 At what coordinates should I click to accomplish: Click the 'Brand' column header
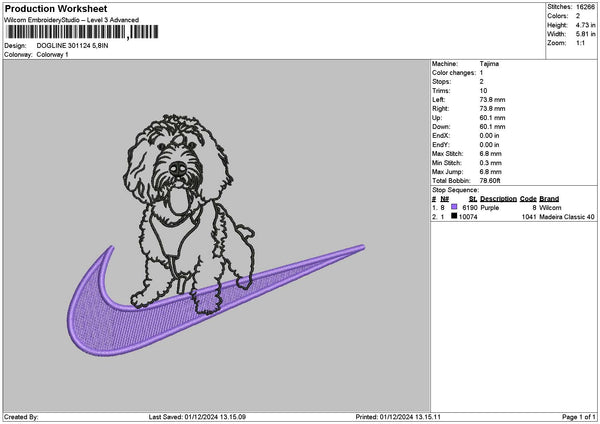[549, 199]
